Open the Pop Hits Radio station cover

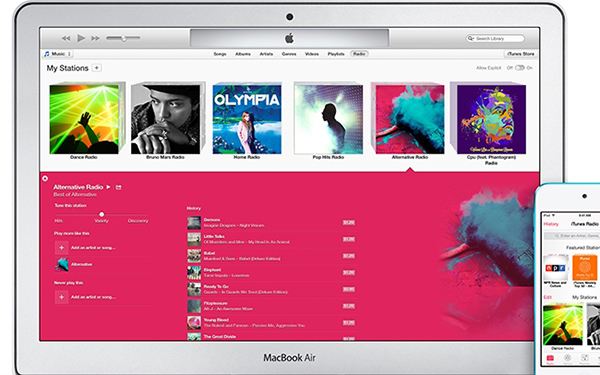point(328,119)
